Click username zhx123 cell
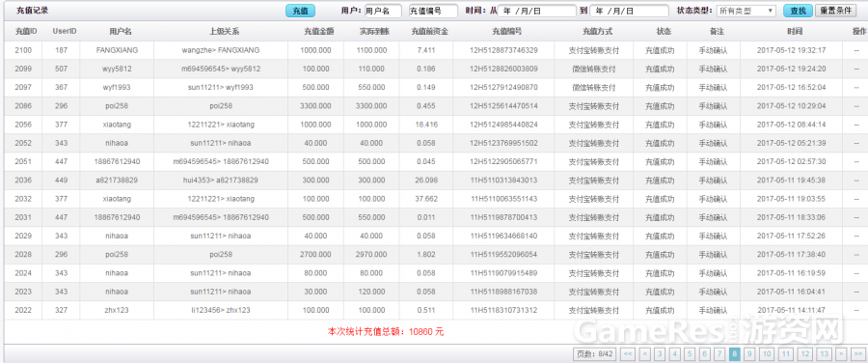 [x=117, y=310]
